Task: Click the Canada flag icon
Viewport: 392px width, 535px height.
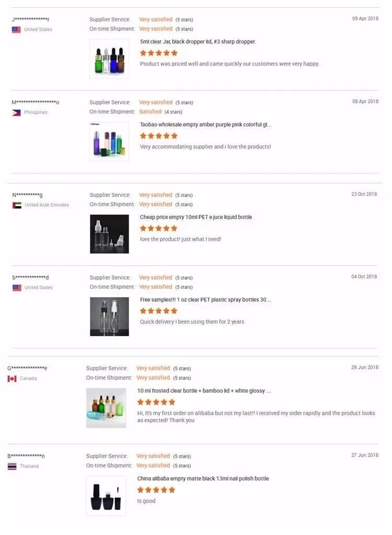Action: click(12, 379)
